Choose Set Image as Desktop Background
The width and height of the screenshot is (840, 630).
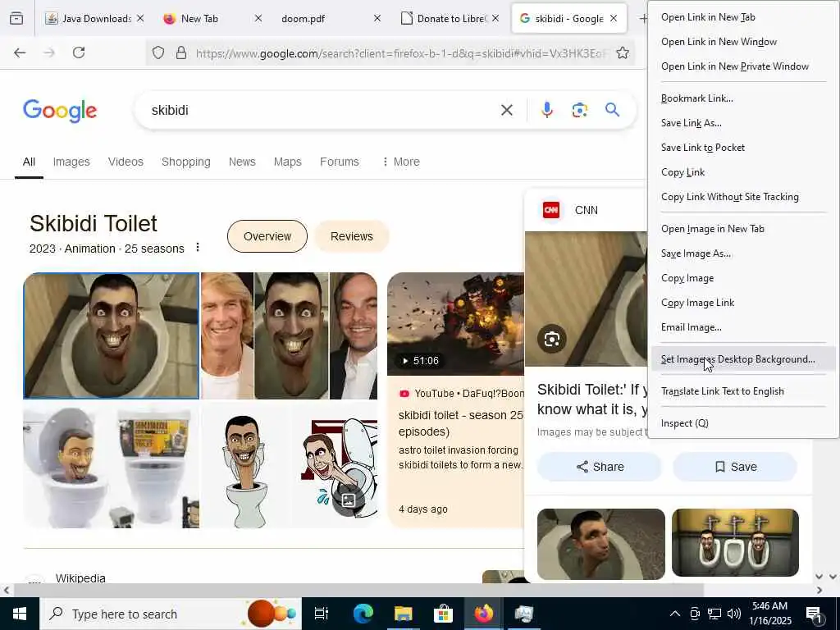(742, 359)
